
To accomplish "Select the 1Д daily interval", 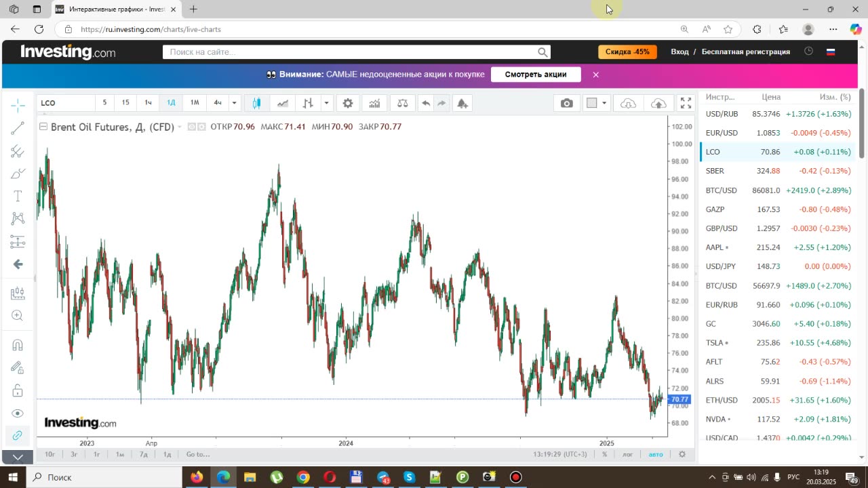I will [171, 102].
